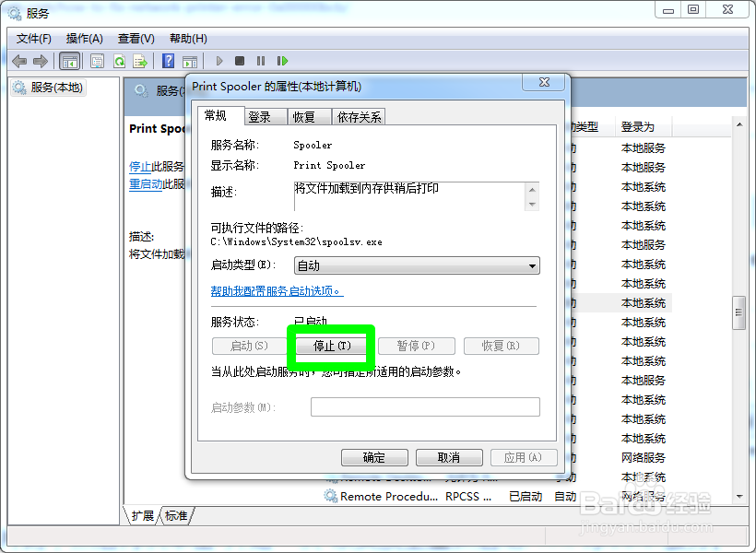Viewport: 756px width, 553px height.
Task: Click the Refresh icon in the toolbar
Action: (x=118, y=61)
